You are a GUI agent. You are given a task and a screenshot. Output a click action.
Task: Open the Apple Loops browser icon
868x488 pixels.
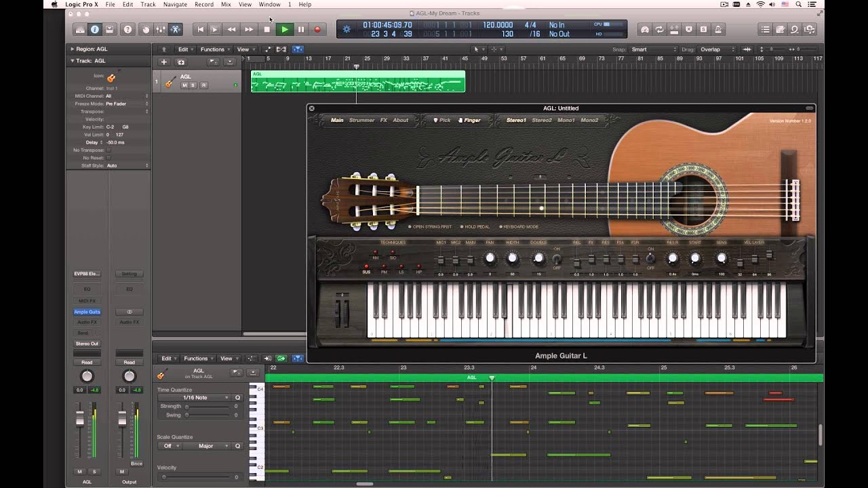(795, 29)
